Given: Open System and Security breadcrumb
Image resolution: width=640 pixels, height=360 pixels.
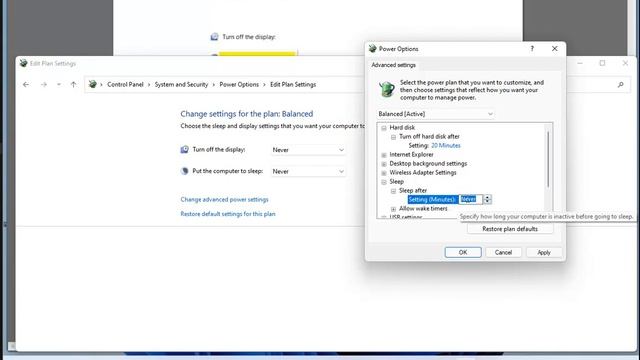Looking at the screenshot, I should pos(181,84).
